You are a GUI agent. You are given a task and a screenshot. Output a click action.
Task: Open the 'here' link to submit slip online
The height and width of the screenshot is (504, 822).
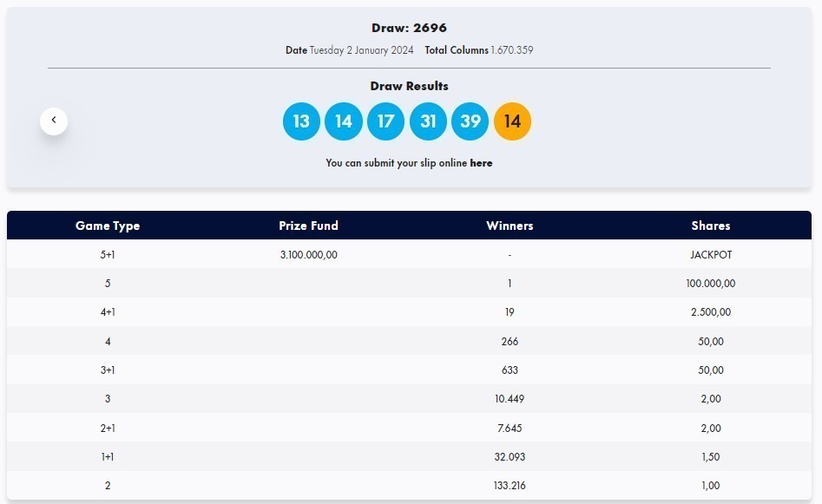(481, 163)
